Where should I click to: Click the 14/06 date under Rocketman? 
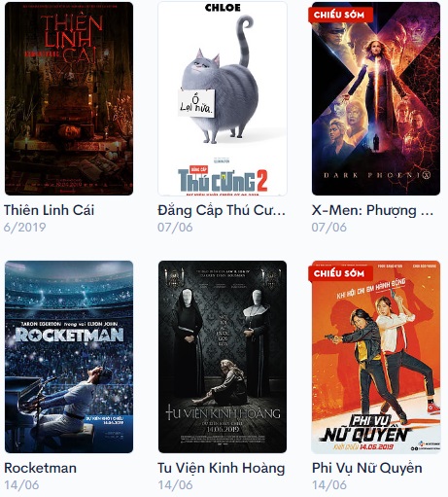point(21,485)
